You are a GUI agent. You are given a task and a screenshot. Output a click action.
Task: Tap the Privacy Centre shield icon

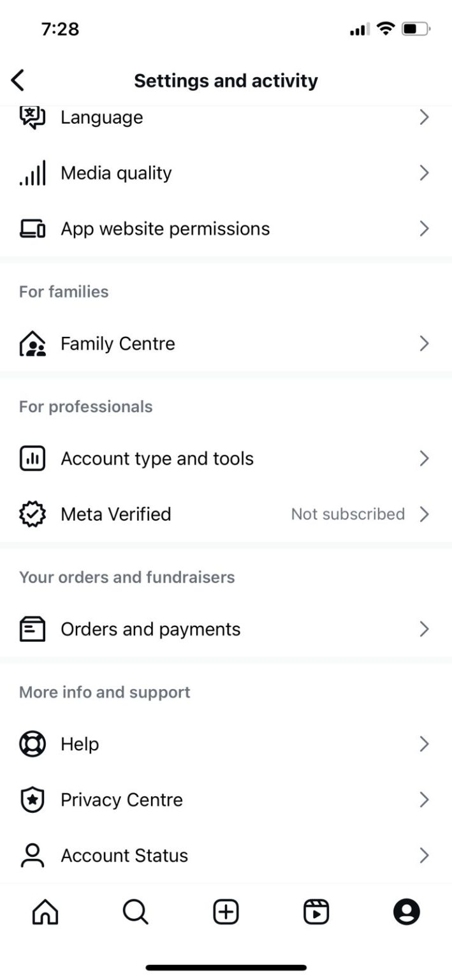coord(33,800)
